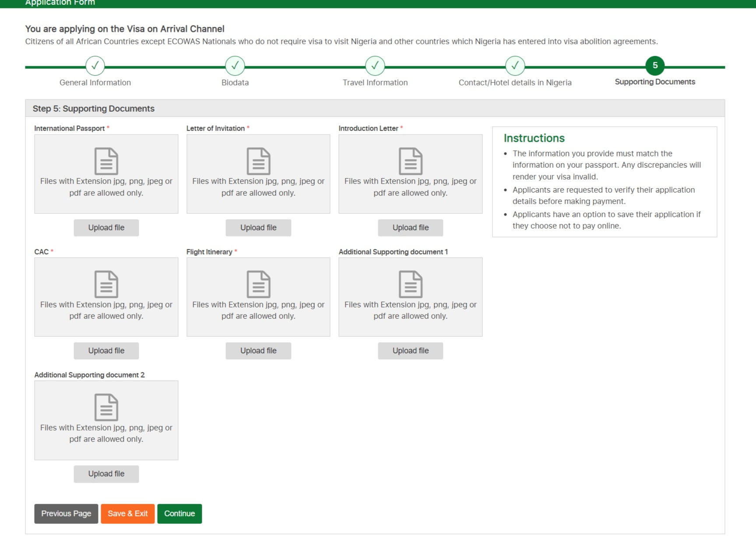Upload file for CAC
Viewport: 756px width, 554px height.
point(106,351)
